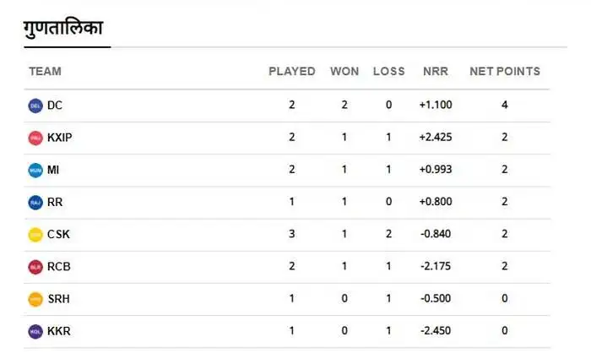Sort by the NET POINTS column header
Image resolution: width=591 pixels, height=364 pixels.
(x=504, y=72)
